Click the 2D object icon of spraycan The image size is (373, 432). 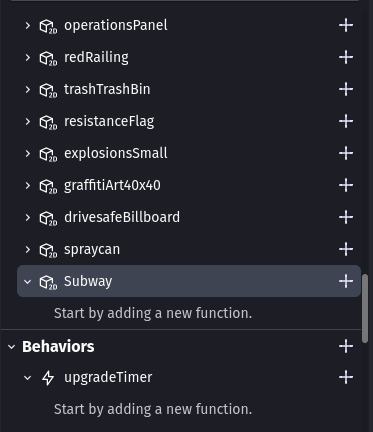pyautogui.click(x=48, y=250)
